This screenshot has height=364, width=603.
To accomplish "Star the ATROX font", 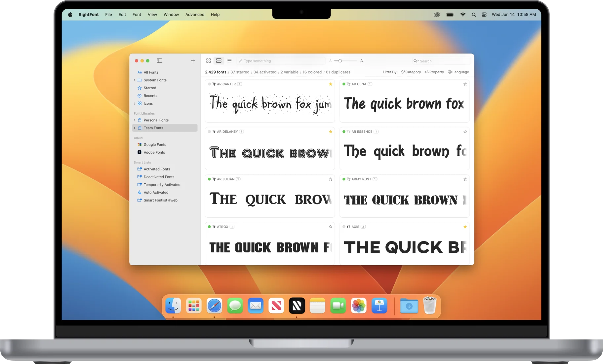I will pyautogui.click(x=331, y=227).
